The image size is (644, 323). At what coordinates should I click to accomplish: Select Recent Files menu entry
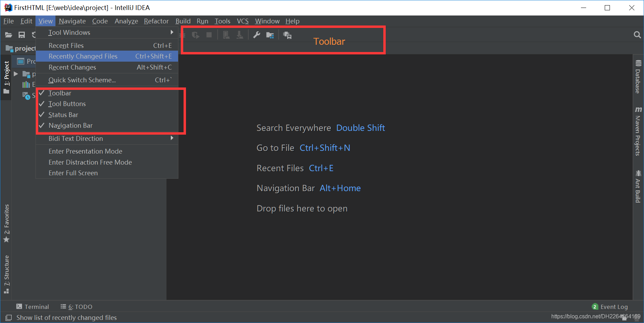[107, 45]
